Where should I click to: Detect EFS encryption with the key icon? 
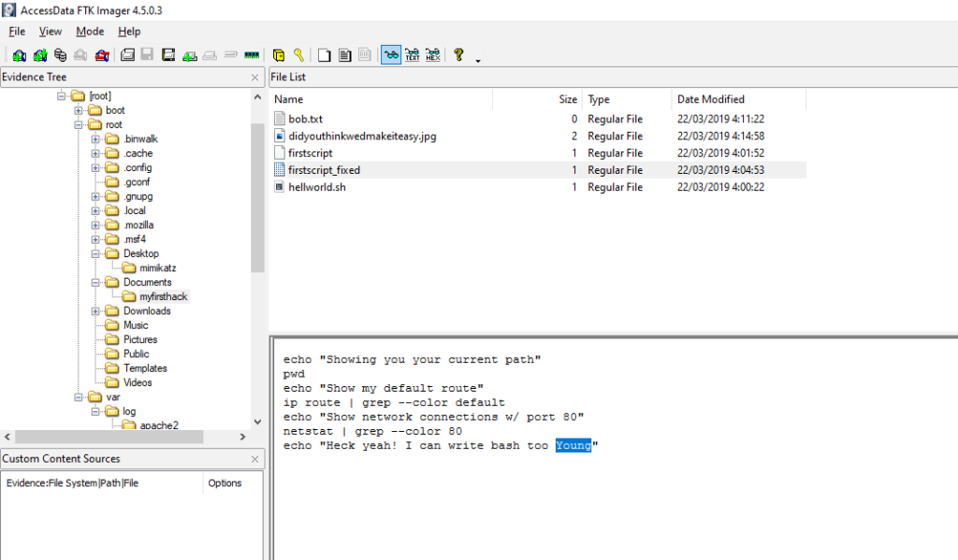click(x=298, y=54)
